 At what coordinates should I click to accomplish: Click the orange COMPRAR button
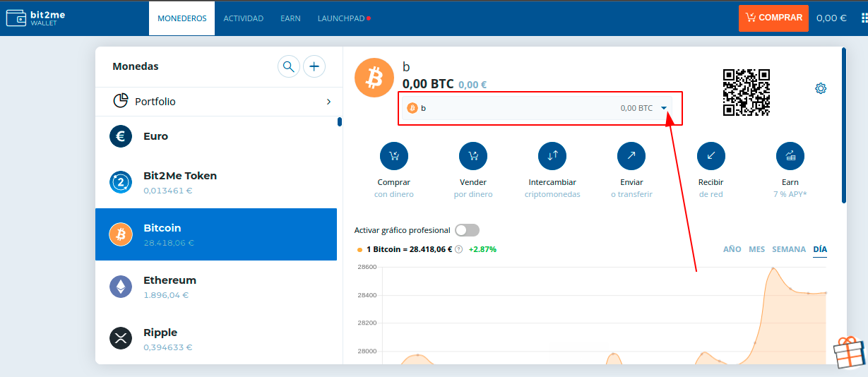[773, 18]
